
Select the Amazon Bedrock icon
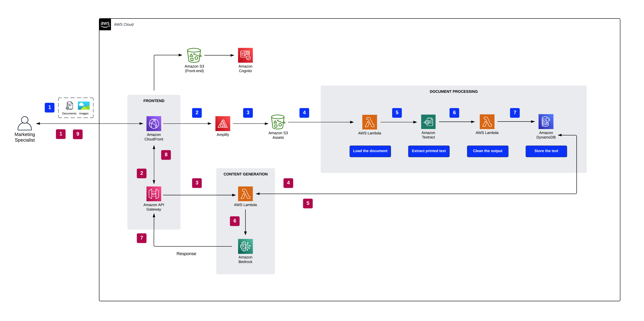click(x=245, y=246)
